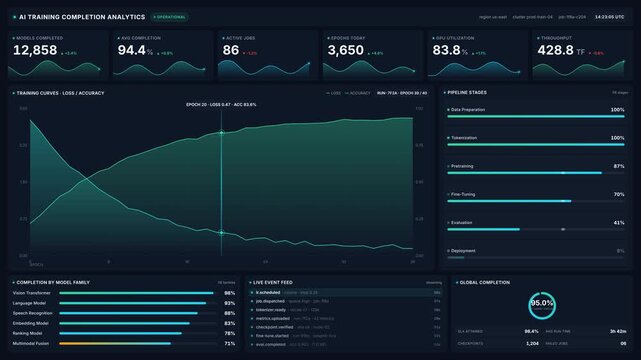Click the OPERATIONAL status badge
Image resolution: width=641 pixels, height=360 pixels.
170,17
